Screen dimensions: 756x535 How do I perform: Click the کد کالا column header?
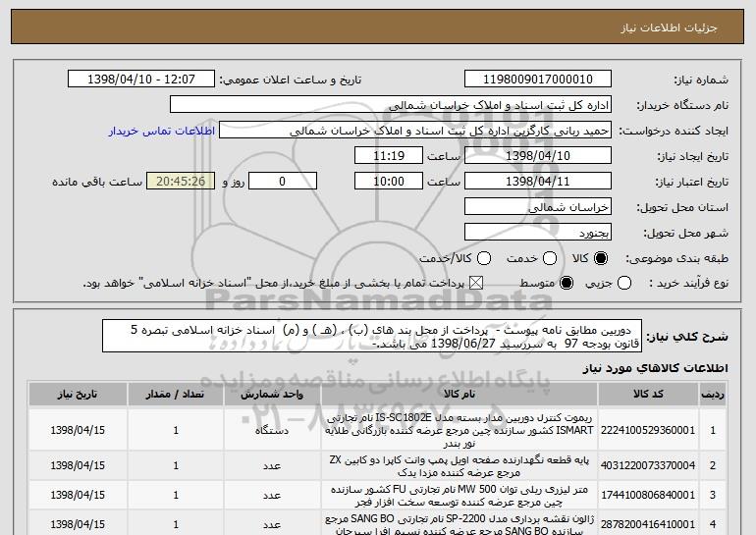[648, 395]
